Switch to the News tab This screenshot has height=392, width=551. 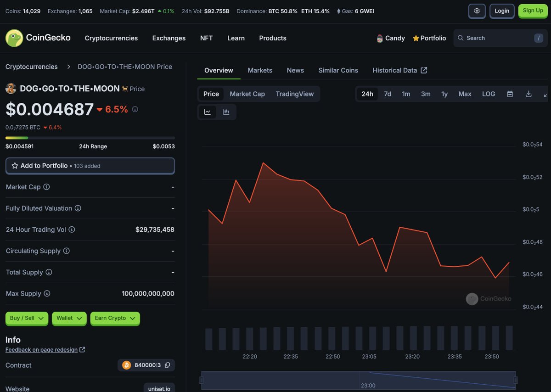pyautogui.click(x=295, y=70)
